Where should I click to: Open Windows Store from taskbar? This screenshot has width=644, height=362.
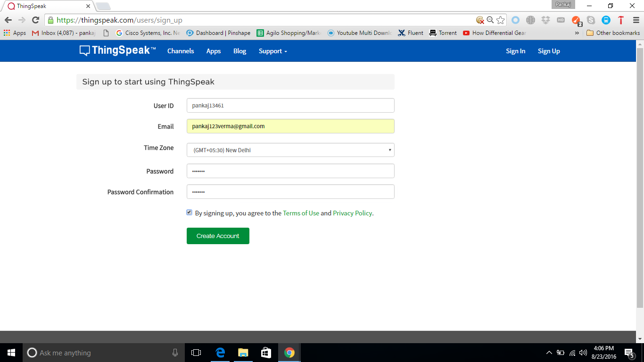266,353
